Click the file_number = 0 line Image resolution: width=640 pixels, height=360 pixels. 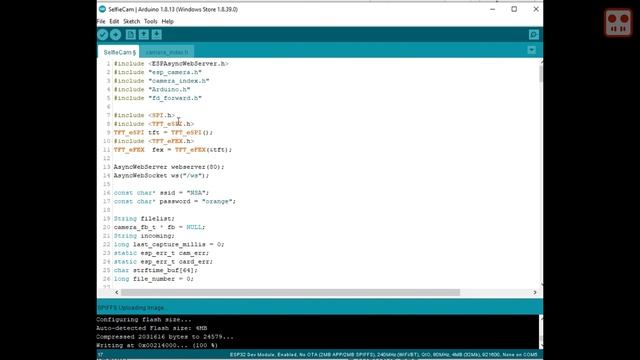click(153, 279)
